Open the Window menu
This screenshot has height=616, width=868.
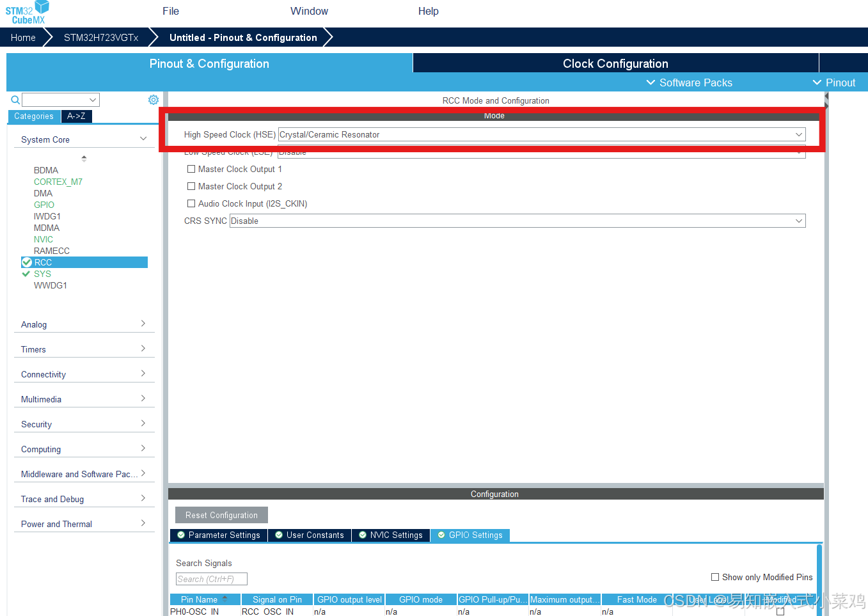309,11
